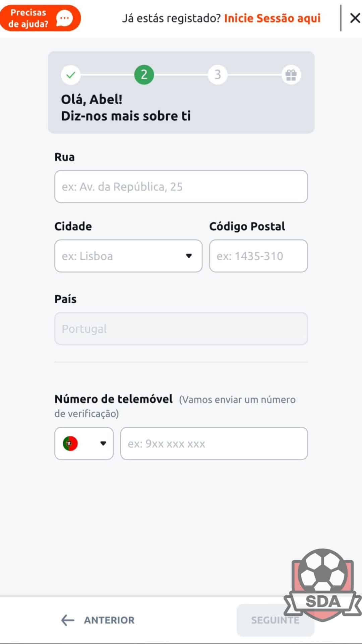
Task: Click the Portugal flag icon
Action: 70,443
